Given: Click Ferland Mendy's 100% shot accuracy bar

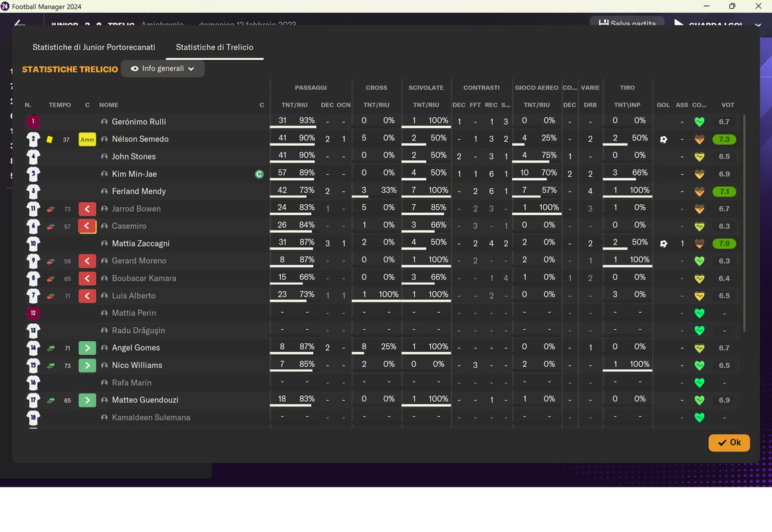Looking at the screenshot, I should tap(627, 197).
